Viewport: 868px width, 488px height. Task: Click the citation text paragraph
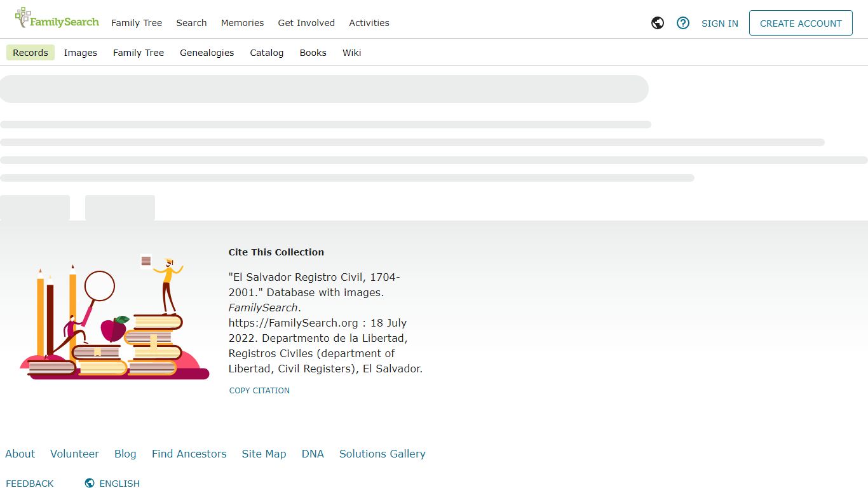tap(326, 323)
